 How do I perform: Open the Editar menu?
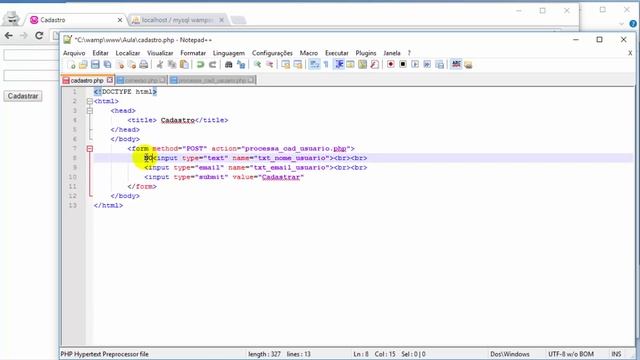pos(100,53)
